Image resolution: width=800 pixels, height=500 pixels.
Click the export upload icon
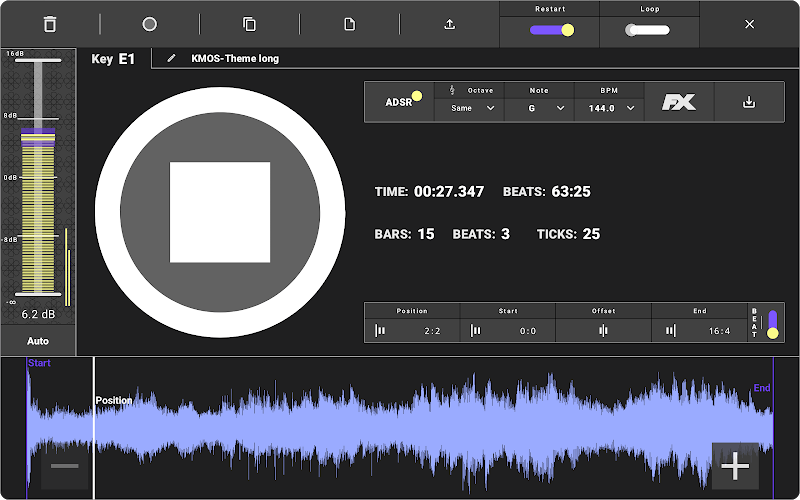[x=450, y=24]
